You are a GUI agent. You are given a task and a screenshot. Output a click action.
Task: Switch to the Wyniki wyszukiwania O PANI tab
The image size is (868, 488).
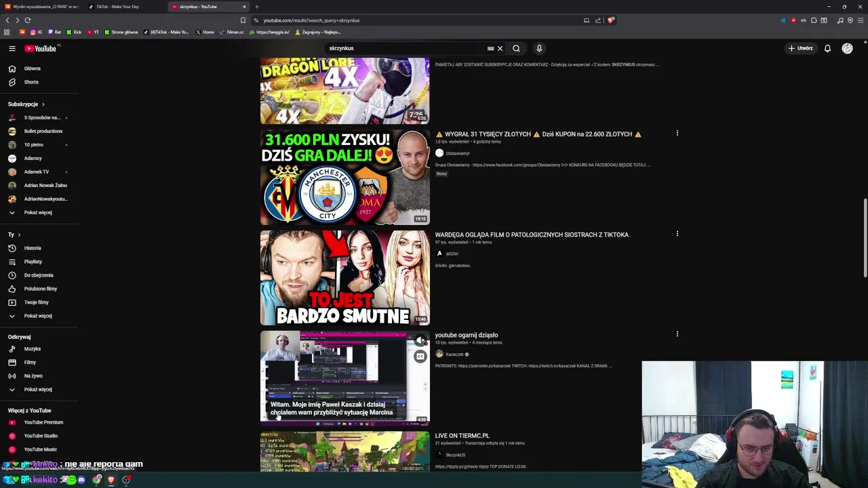tap(41, 7)
